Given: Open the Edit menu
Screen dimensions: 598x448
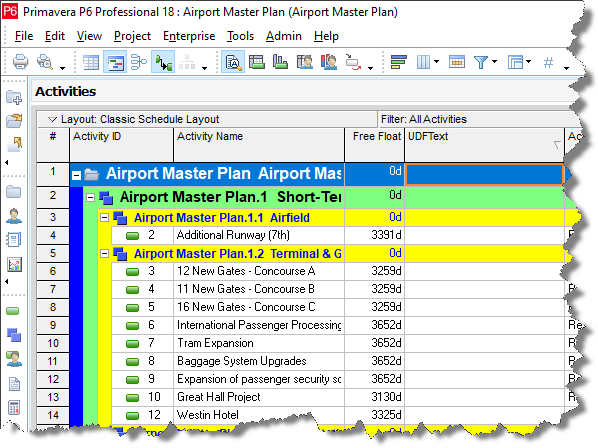Looking at the screenshot, I should click(x=55, y=36).
